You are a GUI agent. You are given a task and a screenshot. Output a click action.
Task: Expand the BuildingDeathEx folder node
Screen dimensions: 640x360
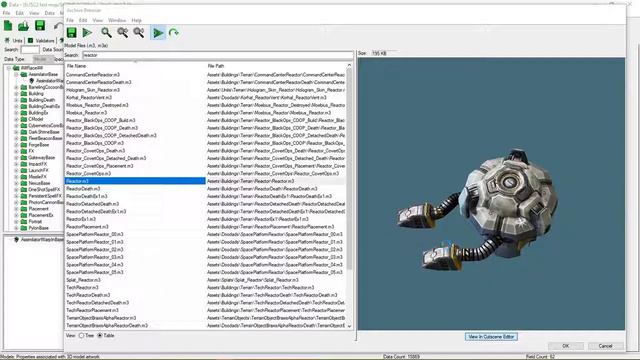16,106
